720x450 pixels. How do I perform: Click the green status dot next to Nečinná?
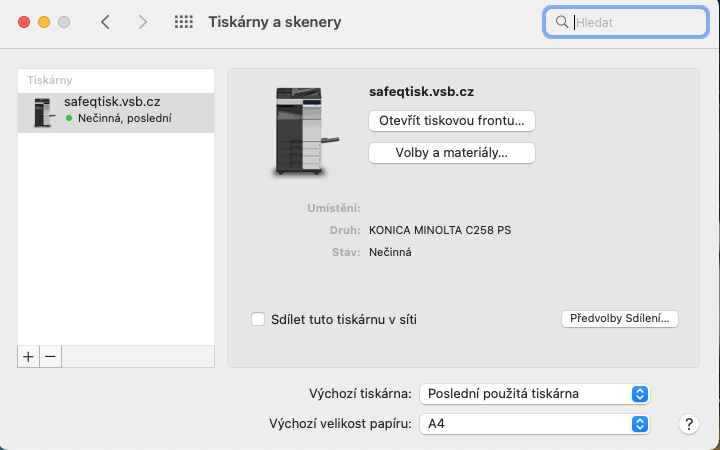click(x=69, y=118)
